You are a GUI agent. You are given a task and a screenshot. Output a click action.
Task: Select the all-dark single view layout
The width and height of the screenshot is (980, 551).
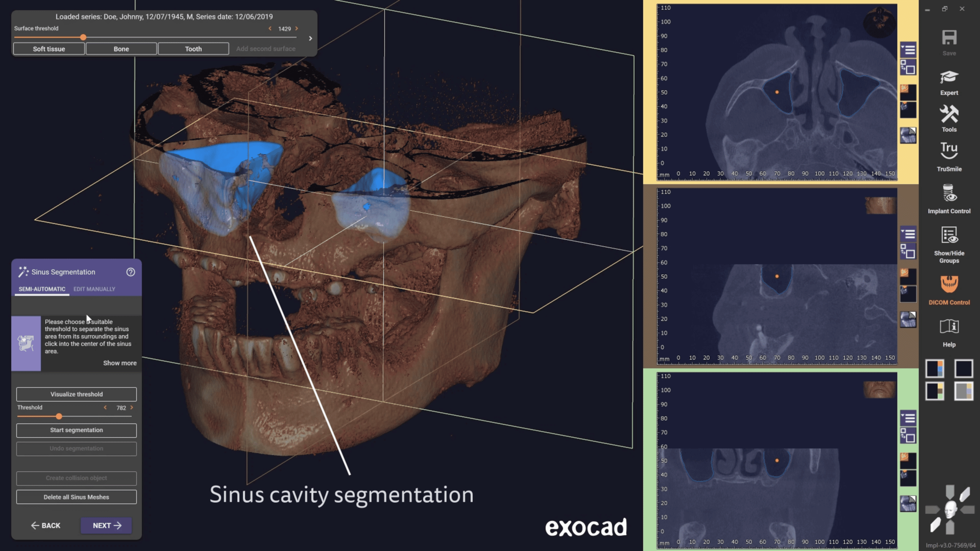[x=963, y=368]
